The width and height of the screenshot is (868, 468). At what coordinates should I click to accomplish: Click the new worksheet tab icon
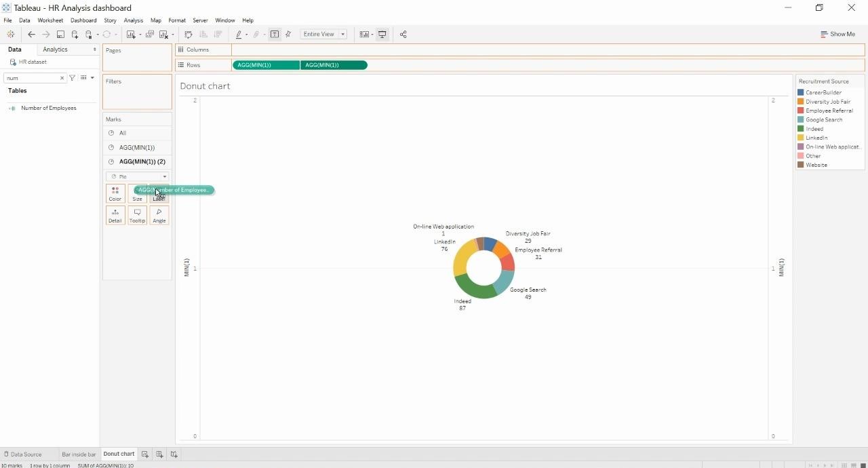[145, 454]
